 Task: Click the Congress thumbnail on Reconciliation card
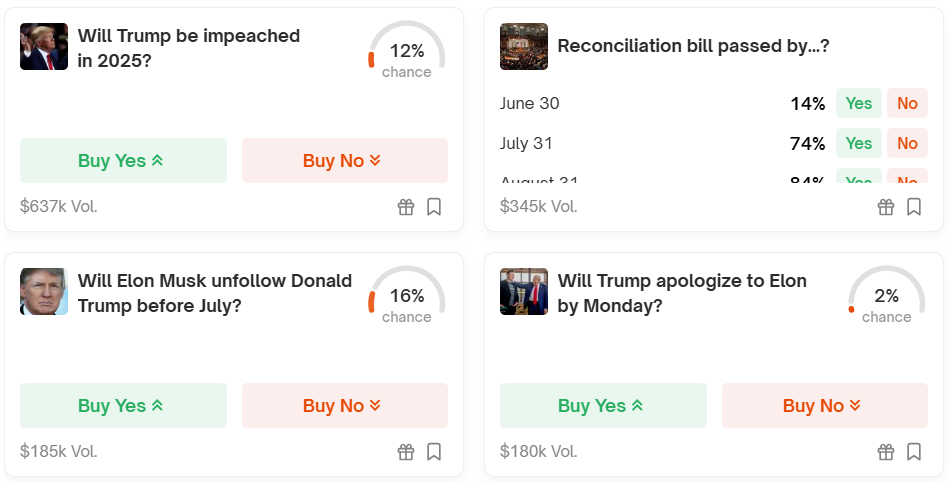coord(524,47)
